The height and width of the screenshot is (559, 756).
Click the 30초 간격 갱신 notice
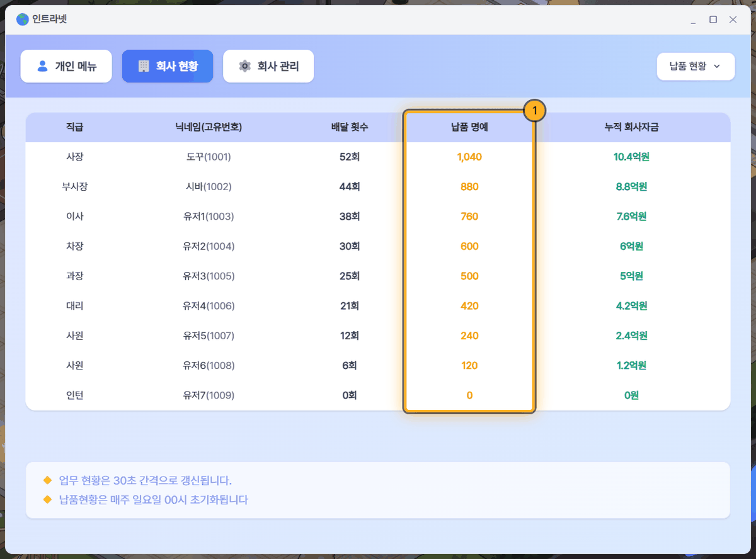pos(146,481)
